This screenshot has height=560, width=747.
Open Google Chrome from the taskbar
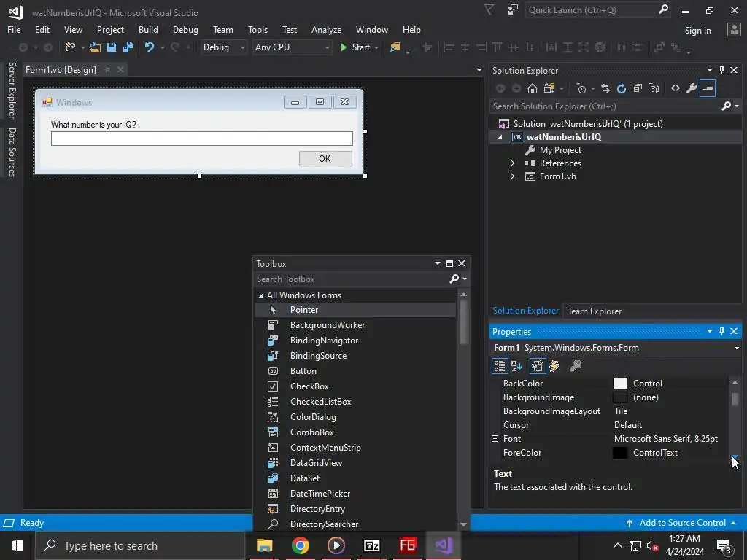tap(300, 545)
